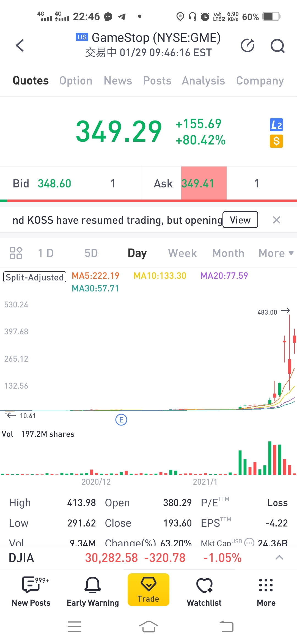Switch to the Option tab

coord(76,81)
